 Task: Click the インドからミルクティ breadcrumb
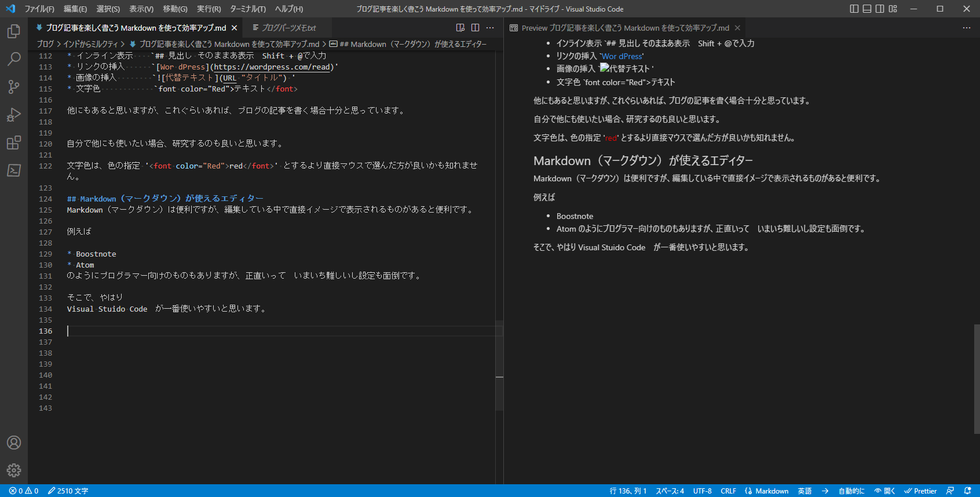tap(90, 44)
